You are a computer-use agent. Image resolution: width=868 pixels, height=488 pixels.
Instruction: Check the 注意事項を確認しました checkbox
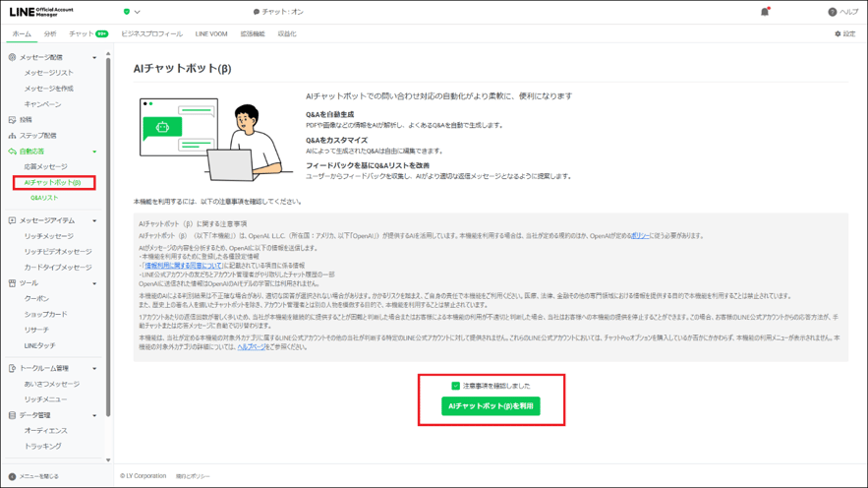pos(455,386)
